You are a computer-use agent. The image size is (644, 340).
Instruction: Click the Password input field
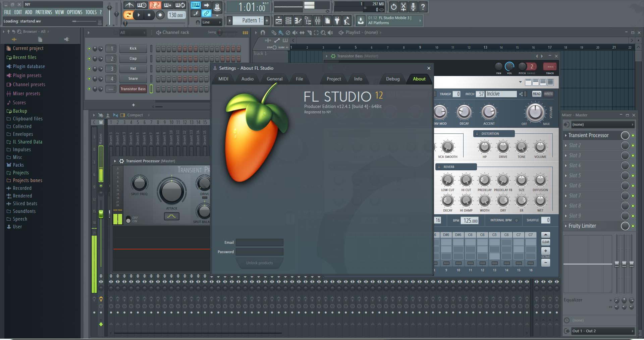pyautogui.click(x=260, y=252)
